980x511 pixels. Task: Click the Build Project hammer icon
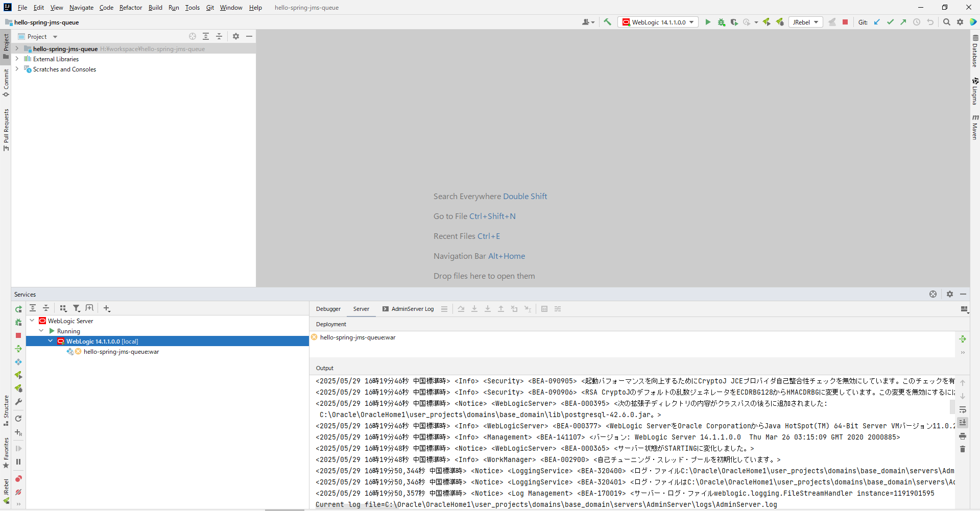(607, 22)
